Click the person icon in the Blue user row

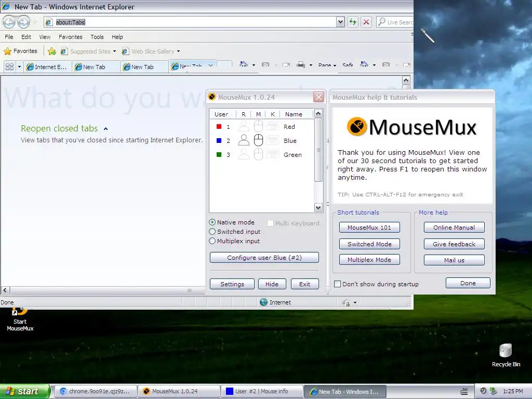244,140
